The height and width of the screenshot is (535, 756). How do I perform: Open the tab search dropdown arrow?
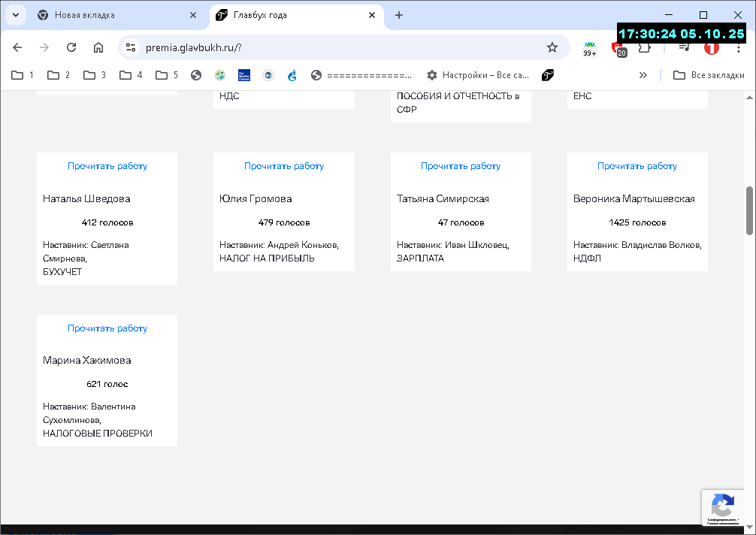[16, 15]
